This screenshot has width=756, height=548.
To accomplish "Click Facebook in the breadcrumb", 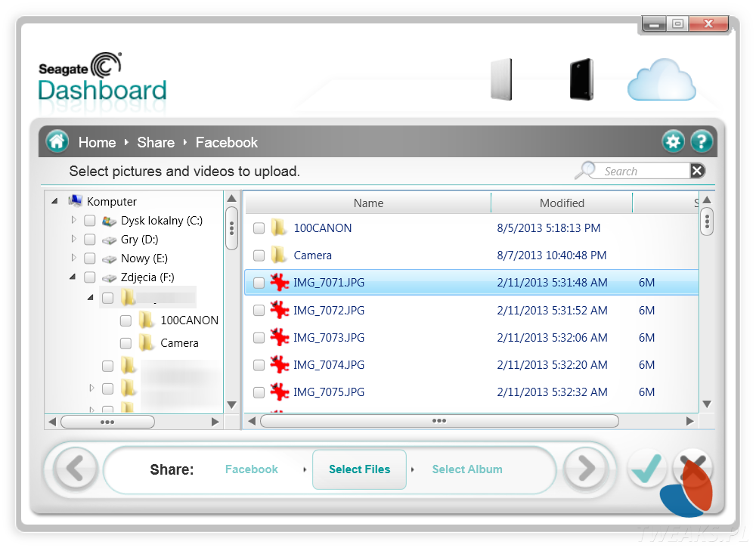I will (x=227, y=142).
